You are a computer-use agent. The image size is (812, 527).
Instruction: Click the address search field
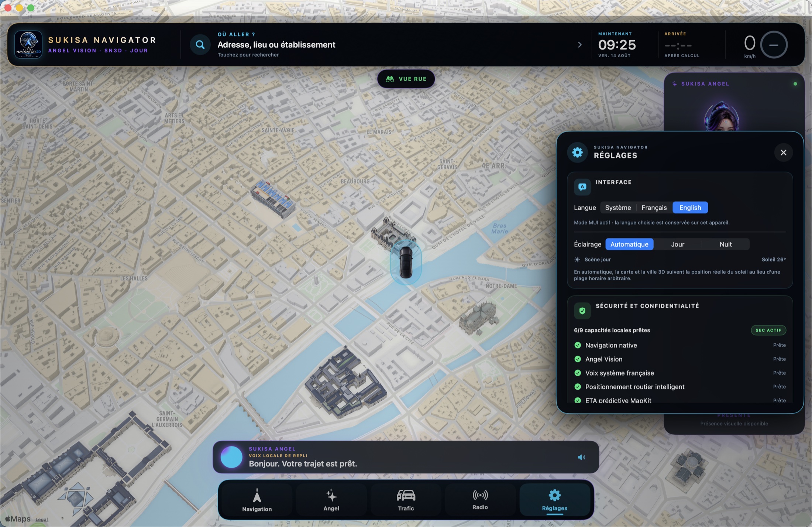pyautogui.click(x=386, y=45)
